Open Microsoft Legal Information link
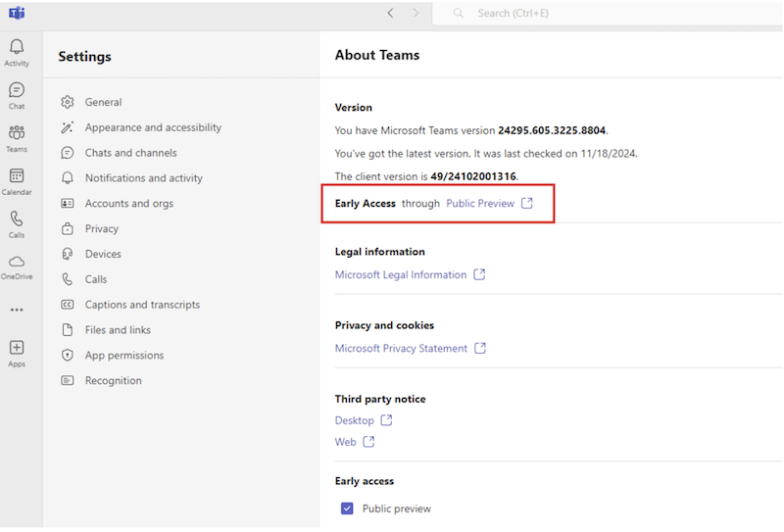The height and width of the screenshot is (532, 784). (401, 275)
